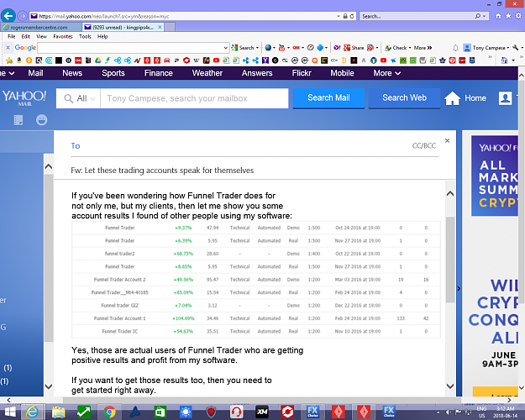Expand the Yahoo More navigation menu

click(386, 73)
